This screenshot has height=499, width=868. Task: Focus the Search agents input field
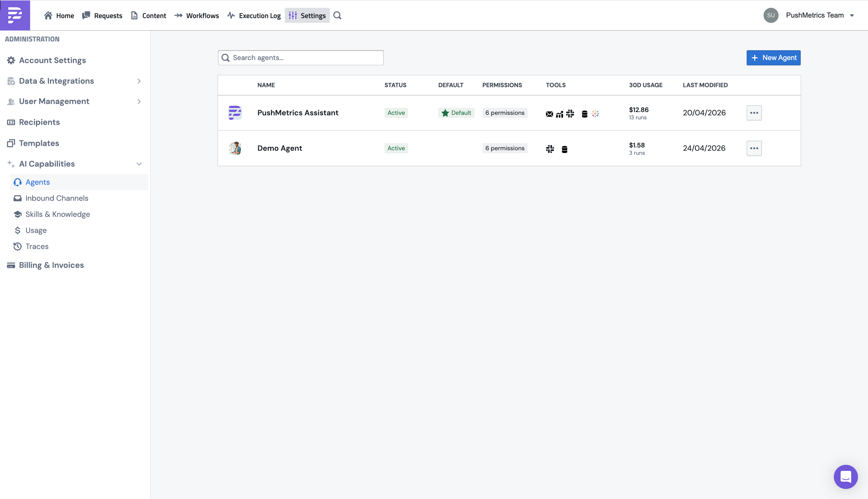[x=301, y=58]
